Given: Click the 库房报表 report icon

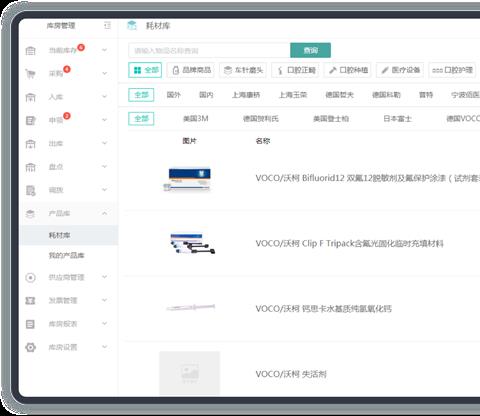Looking at the screenshot, I should (30, 324).
